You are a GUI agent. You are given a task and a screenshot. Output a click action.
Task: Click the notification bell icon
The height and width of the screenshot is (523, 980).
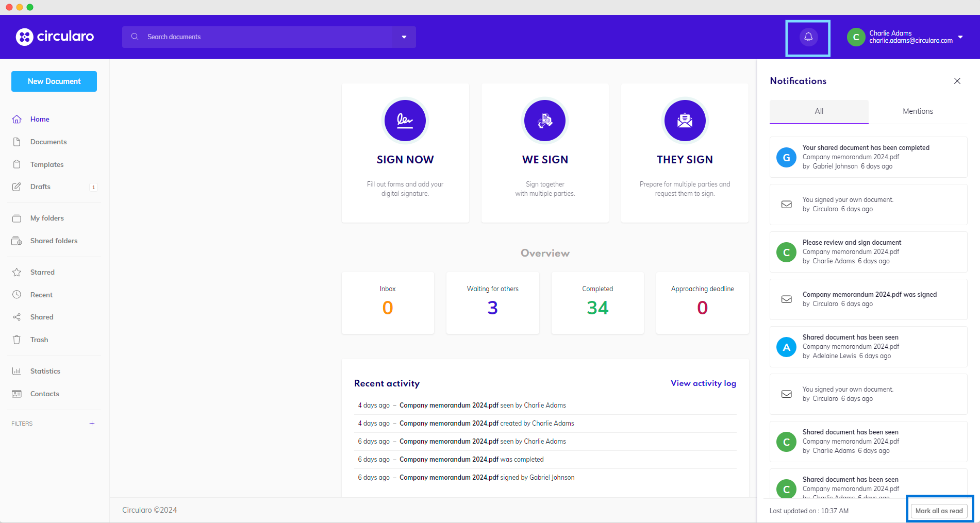pos(808,37)
